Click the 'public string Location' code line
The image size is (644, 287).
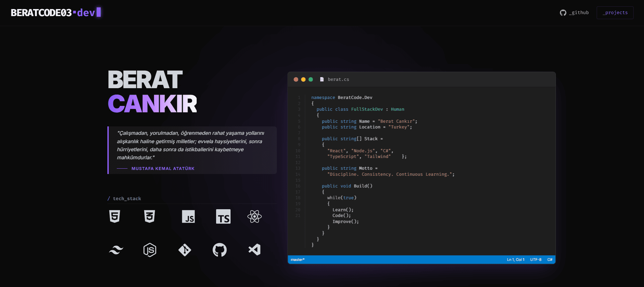click(367, 127)
